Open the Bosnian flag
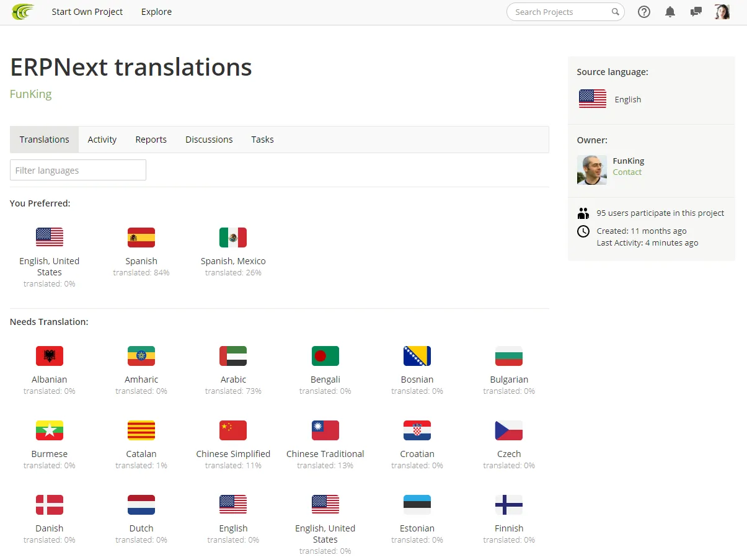The image size is (747, 560). point(417,356)
